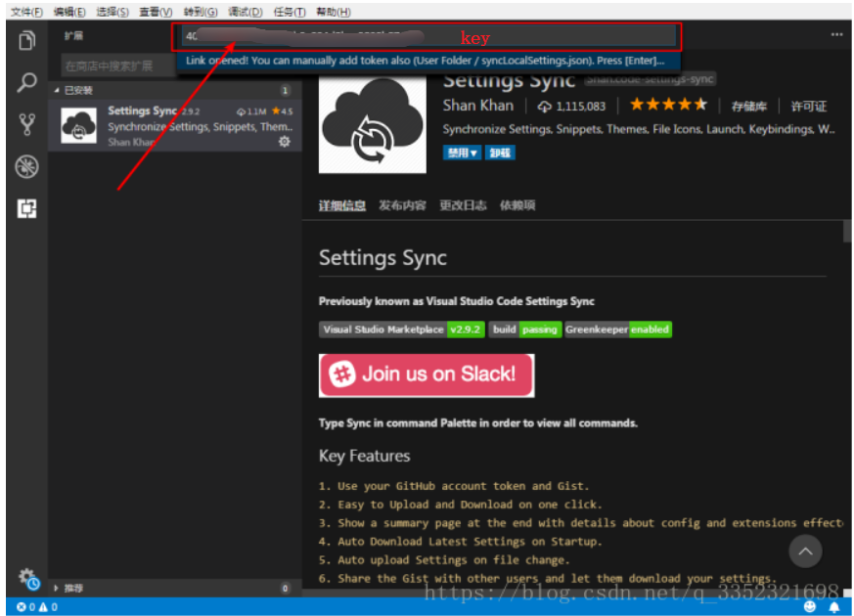Open the Extensions view icon
This screenshot has width=854, height=616.
tap(26, 207)
